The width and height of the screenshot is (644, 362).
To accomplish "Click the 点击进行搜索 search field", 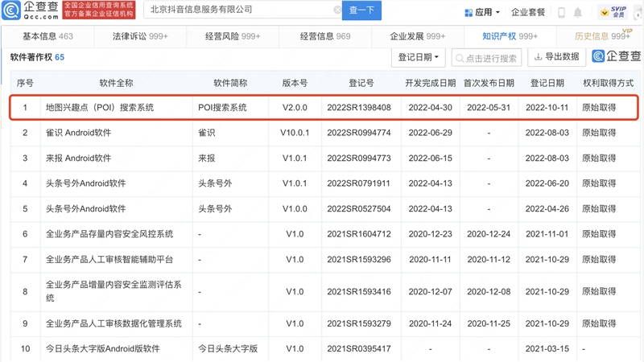I will [486, 58].
